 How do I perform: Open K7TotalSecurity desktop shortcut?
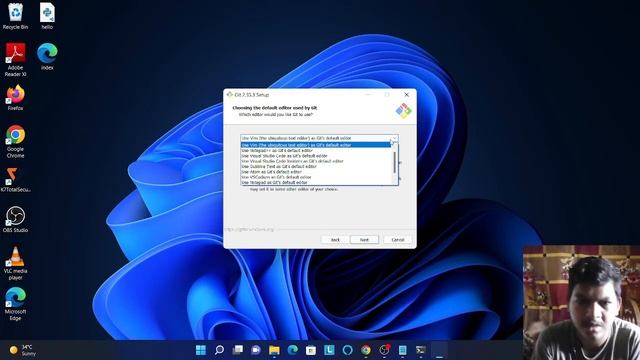(x=15, y=180)
